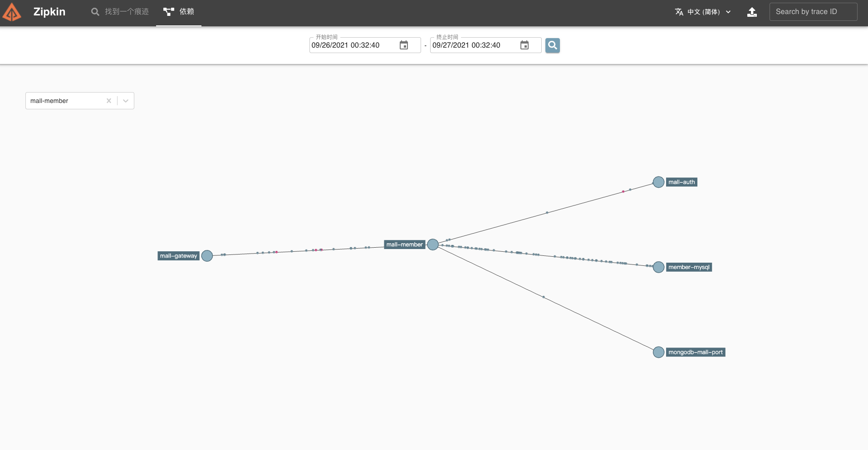868x450 pixels.
Task: Open the 中文 (简体) language dropdown
Action: [703, 12]
